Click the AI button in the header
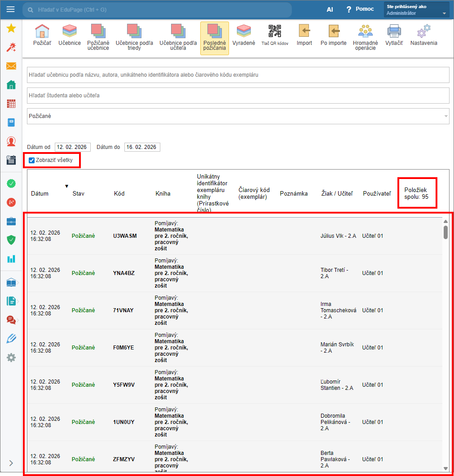454x476 pixels. coord(330,9)
